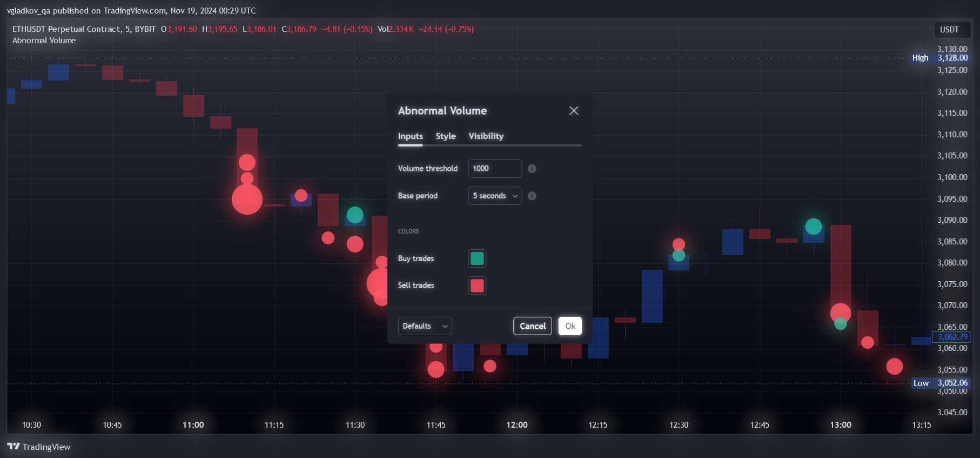980x458 pixels.
Task: Select the Abnormal Volume indicator legend
Action: click(x=44, y=41)
